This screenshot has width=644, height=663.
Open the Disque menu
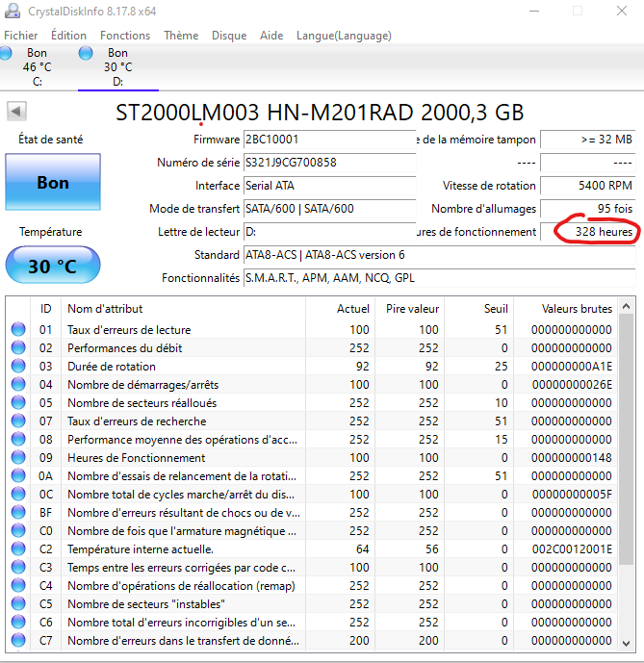pos(229,36)
